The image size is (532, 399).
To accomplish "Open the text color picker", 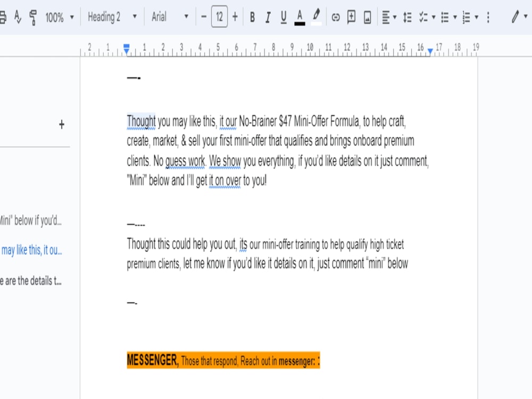I will [x=300, y=18].
